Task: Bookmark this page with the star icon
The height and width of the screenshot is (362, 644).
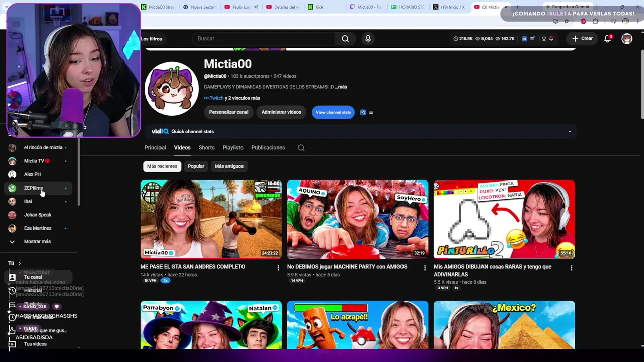Action: pos(567,21)
